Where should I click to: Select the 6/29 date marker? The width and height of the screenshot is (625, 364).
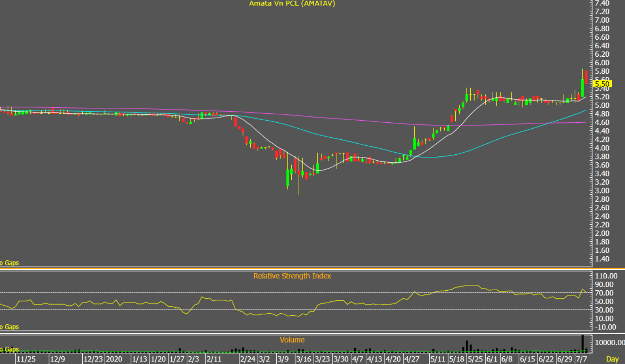point(565,359)
